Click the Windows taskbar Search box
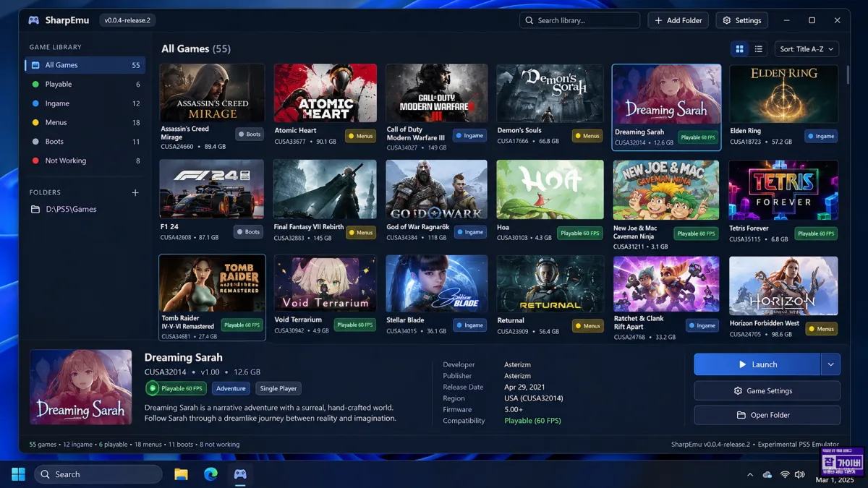Viewport: 868px width, 488px height. (x=98, y=474)
